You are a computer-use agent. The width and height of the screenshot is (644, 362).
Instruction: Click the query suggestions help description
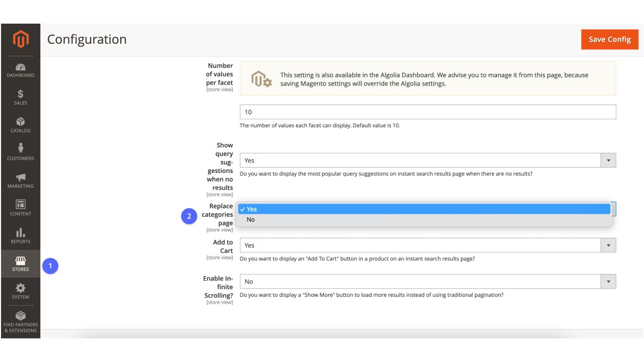coord(386,174)
